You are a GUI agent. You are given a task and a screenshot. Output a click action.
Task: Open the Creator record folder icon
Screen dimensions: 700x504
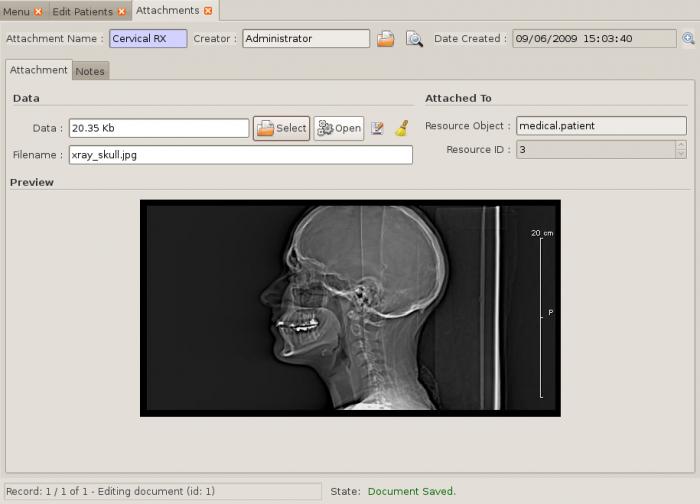pos(385,39)
